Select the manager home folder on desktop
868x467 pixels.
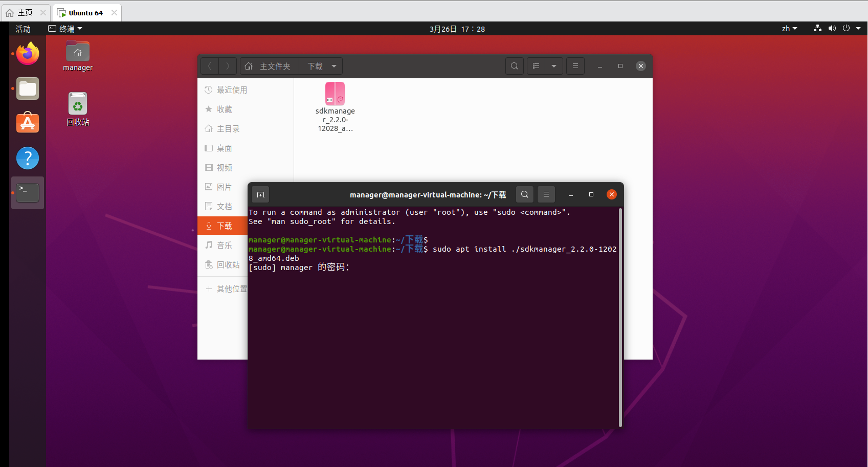(78, 56)
